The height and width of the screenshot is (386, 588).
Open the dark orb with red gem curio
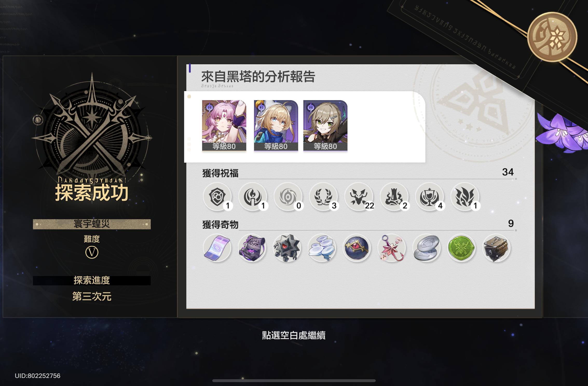coord(357,248)
